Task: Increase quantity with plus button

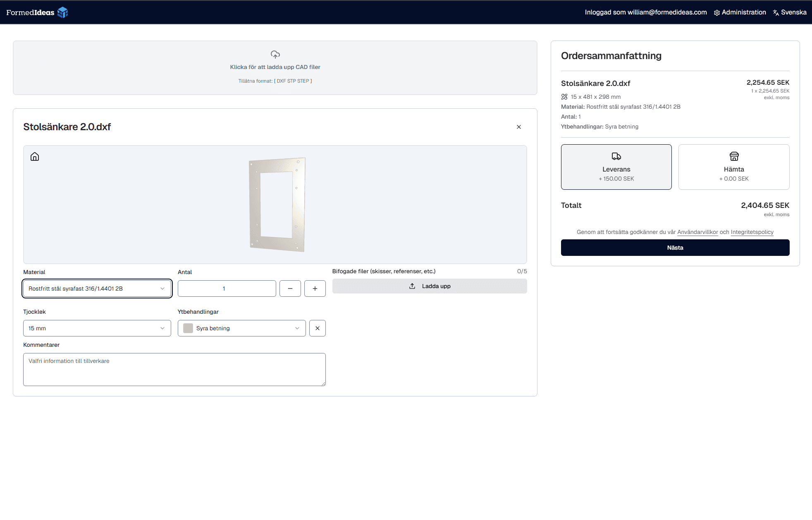Action: click(x=315, y=289)
